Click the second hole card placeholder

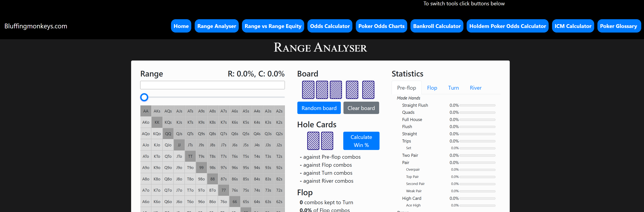tap(327, 141)
